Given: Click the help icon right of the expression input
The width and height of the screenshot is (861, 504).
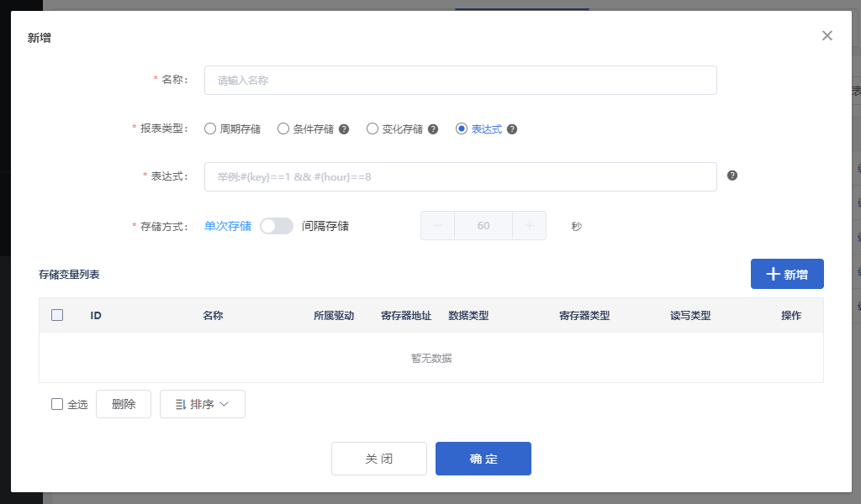Looking at the screenshot, I should [x=731, y=175].
